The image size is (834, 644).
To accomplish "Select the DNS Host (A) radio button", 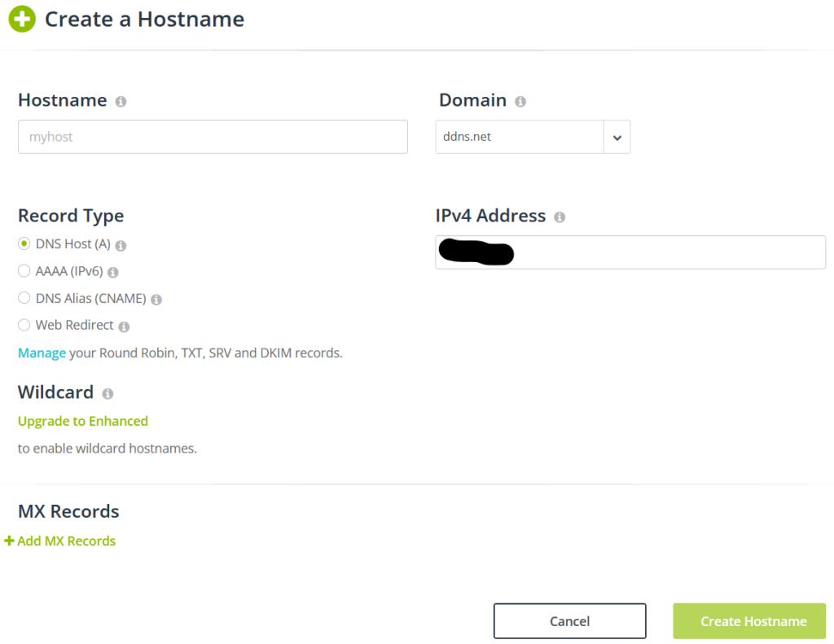I will tap(24, 243).
